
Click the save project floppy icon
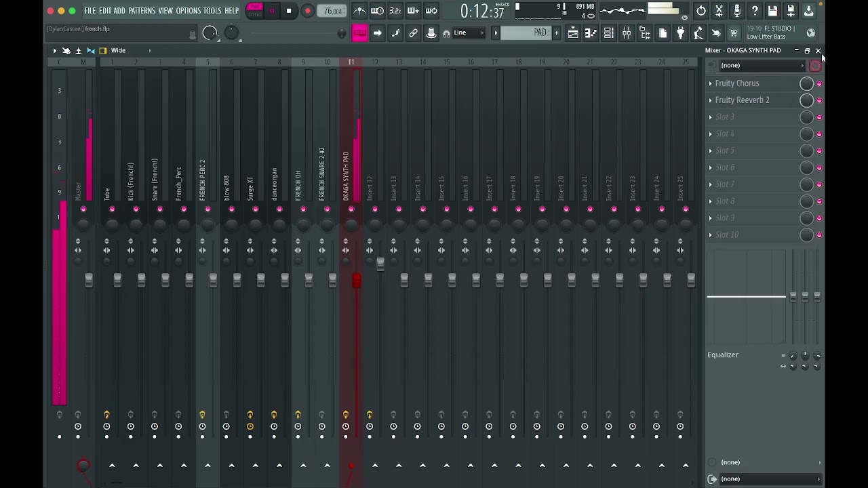tap(772, 11)
